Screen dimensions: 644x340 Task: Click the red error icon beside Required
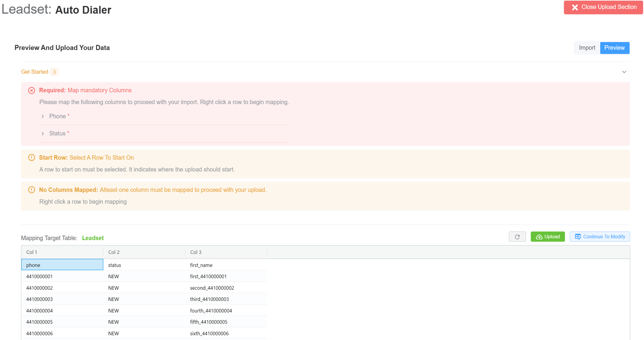pos(31,91)
